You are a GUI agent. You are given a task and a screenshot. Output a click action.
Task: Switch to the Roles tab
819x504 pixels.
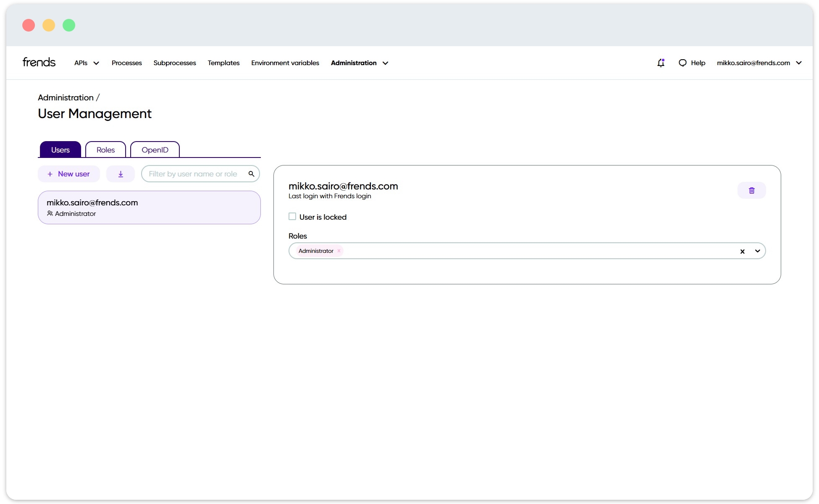click(105, 150)
